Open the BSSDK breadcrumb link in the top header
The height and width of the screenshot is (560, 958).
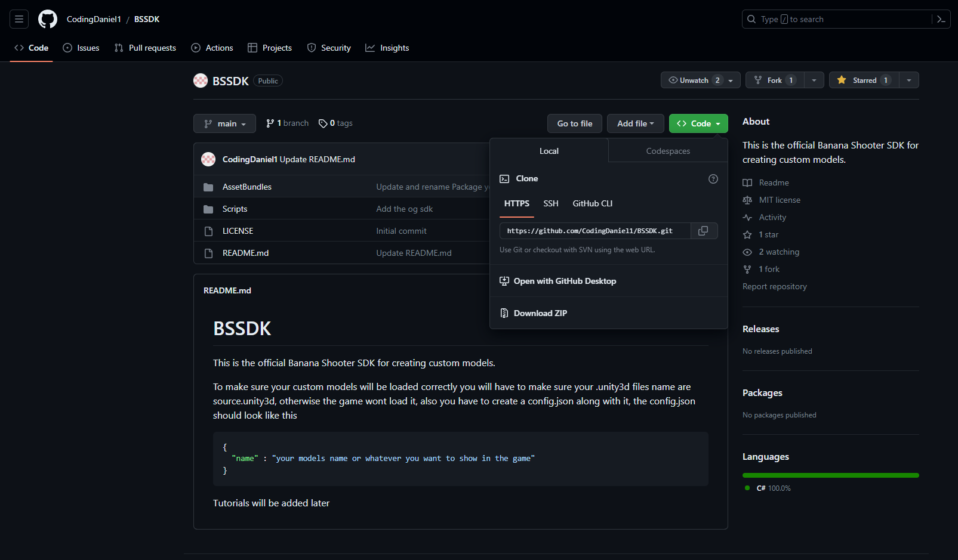pos(147,19)
